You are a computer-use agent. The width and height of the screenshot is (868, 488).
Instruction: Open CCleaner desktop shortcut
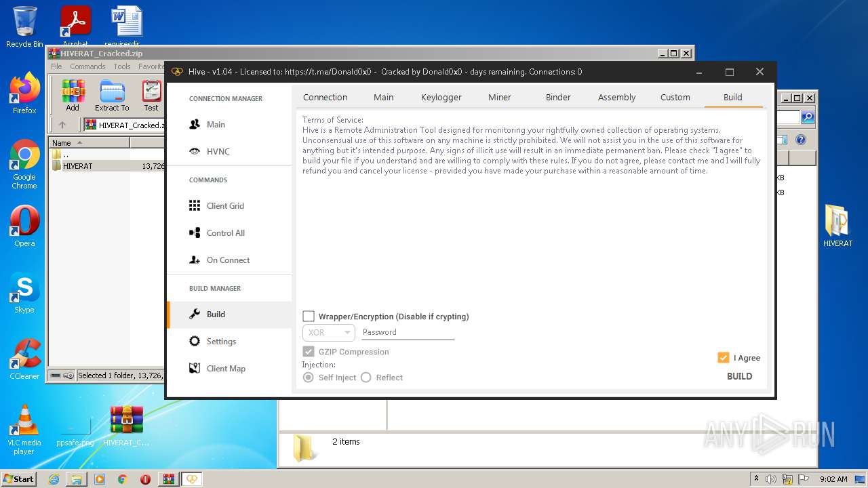(24, 360)
